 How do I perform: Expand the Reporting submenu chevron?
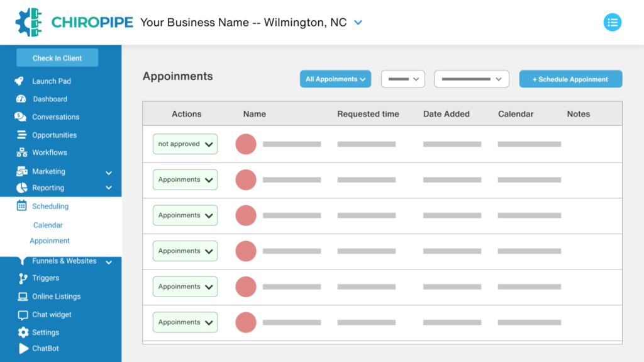[109, 188]
